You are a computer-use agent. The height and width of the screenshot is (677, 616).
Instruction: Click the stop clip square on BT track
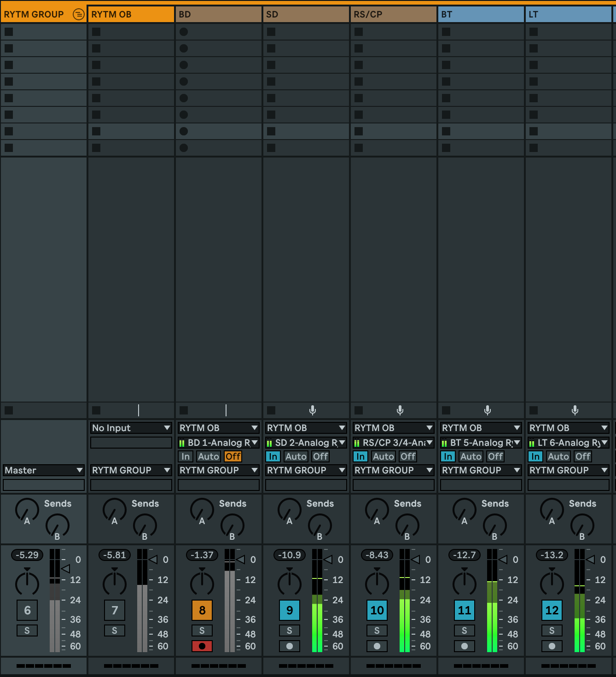[x=446, y=410]
